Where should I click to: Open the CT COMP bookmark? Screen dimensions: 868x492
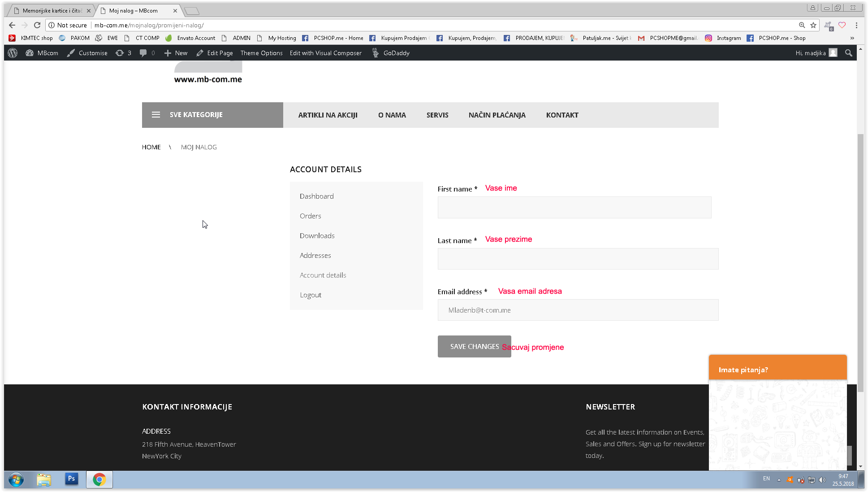(x=142, y=38)
